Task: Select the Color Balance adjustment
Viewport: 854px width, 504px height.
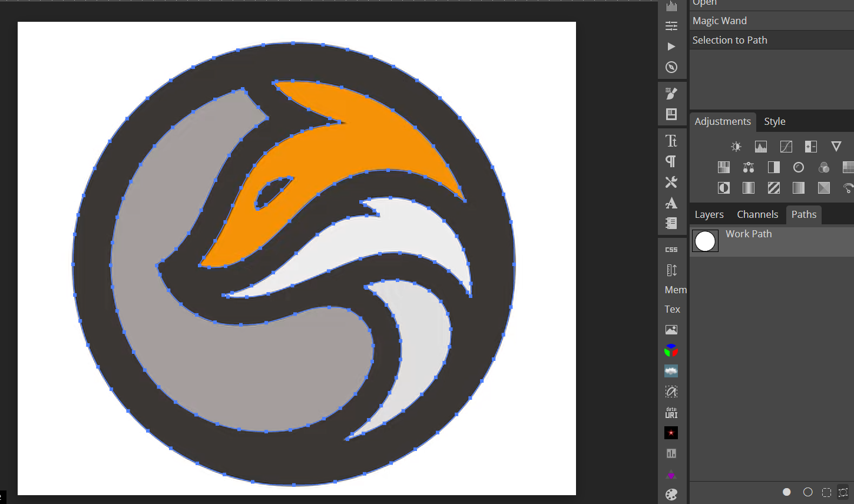Action: tap(749, 167)
